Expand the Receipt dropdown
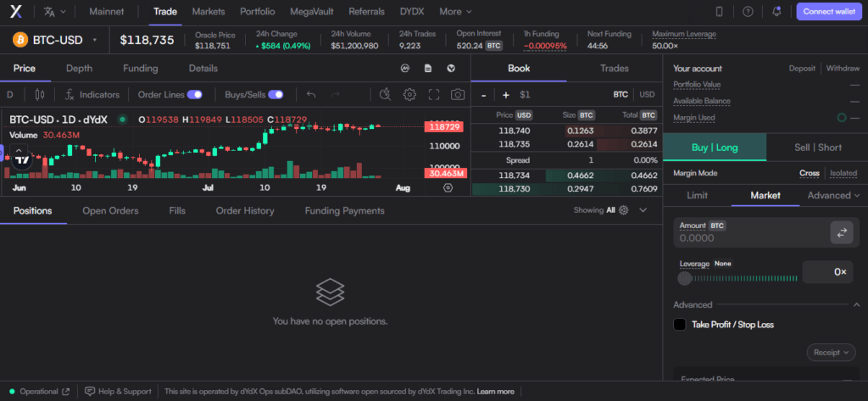Viewport: 868px width, 401px height. click(x=831, y=353)
